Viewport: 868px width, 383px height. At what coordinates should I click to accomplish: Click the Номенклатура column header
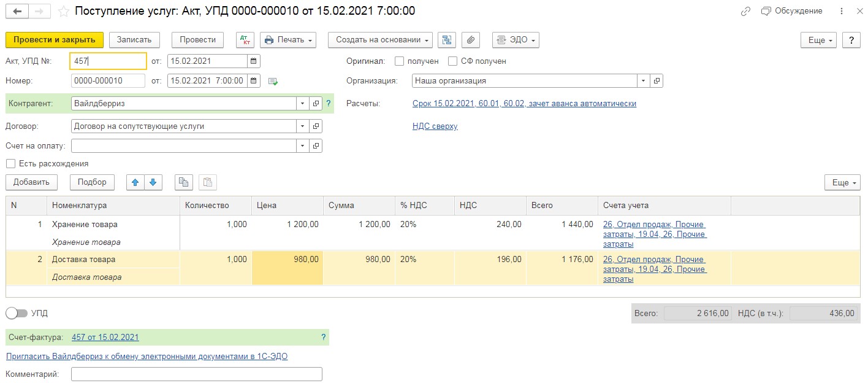point(113,206)
